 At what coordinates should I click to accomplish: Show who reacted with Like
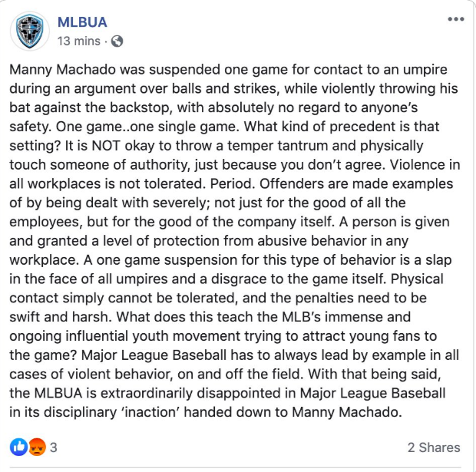[19, 447]
